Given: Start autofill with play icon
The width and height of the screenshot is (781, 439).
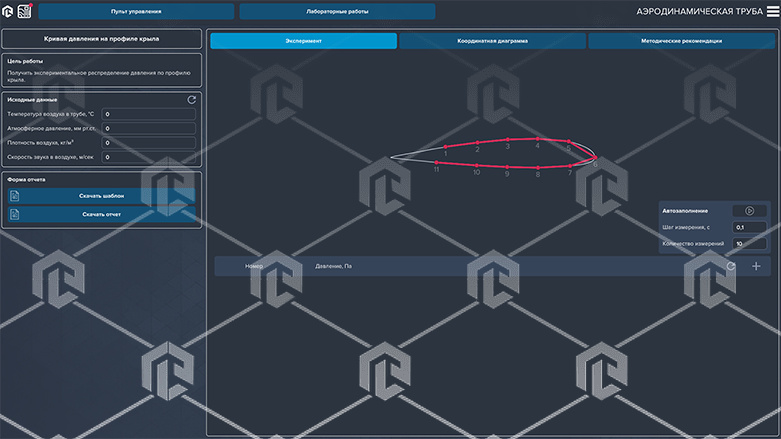Looking at the screenshot, I should 749,211.
